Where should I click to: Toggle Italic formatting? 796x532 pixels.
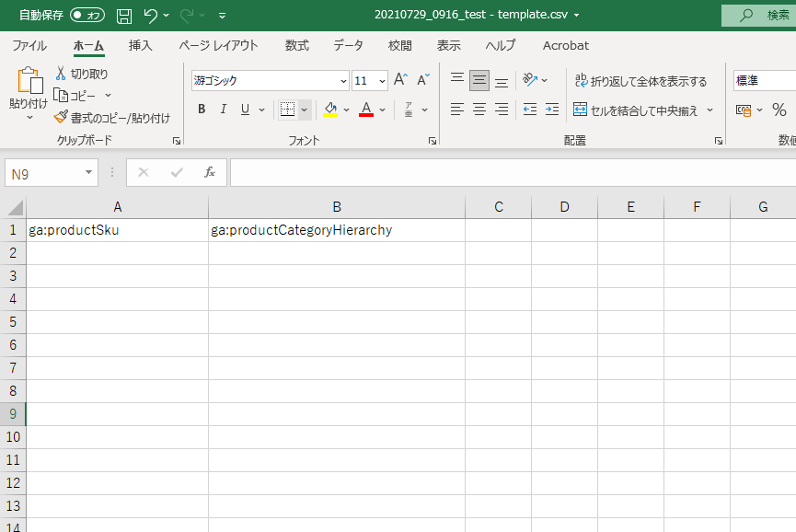(x=224, y=110)
